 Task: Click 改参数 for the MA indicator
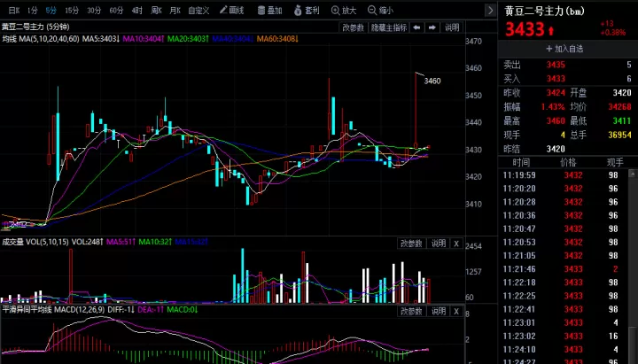[353, 27]
